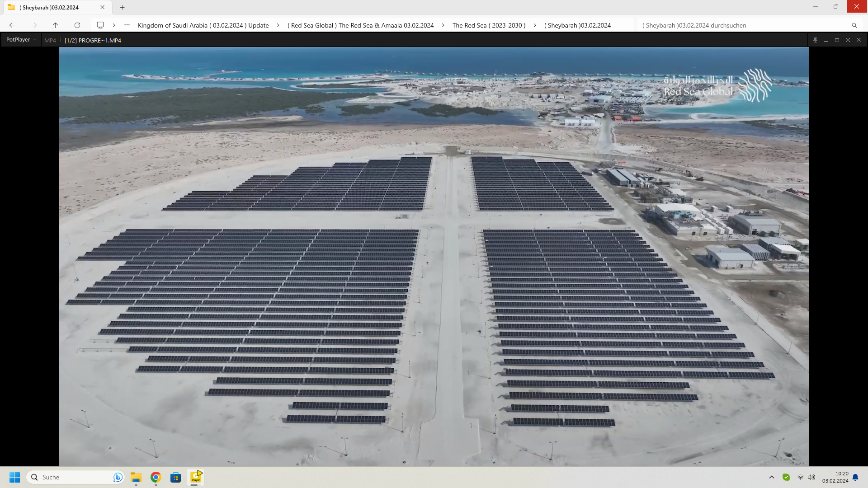This screenshot has width=868, height=488.
Task: Open the green security shield tray icon
Action: tap(786, 477)
